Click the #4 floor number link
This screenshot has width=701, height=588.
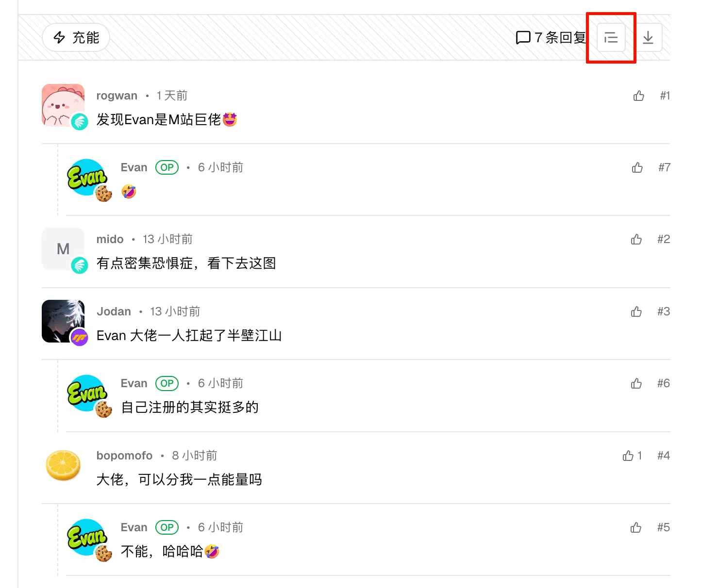pos(663,456)
